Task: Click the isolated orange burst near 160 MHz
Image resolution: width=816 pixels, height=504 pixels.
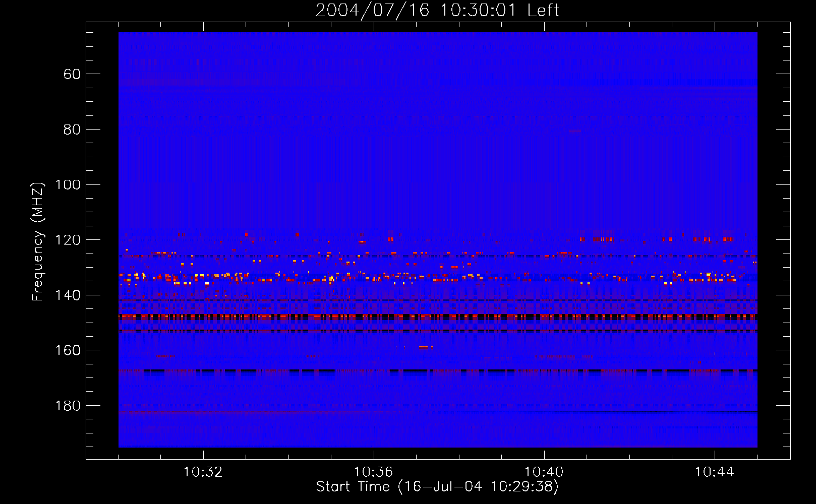Action: 424,347
